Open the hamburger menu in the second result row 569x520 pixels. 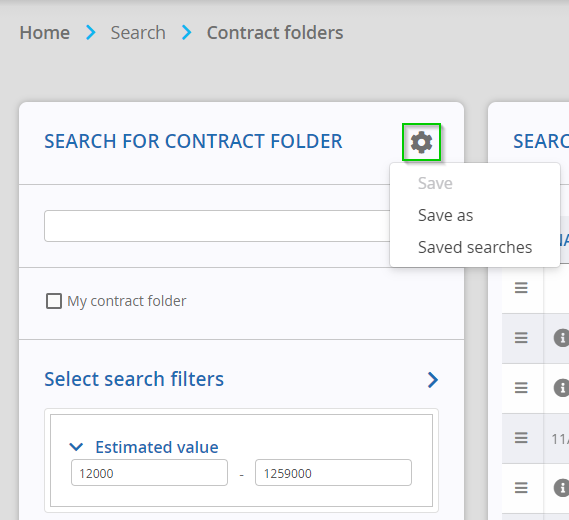[x=521, y=338]
